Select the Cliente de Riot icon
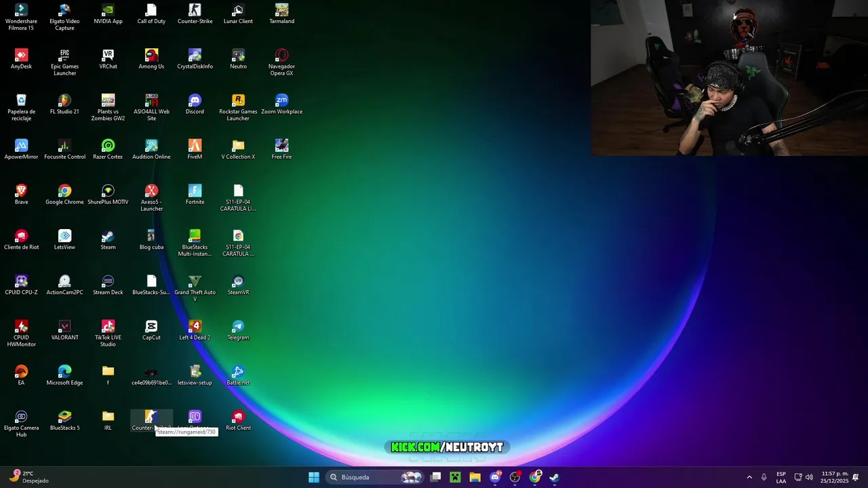Screen dimensions: 868x488 click(21, 240)
